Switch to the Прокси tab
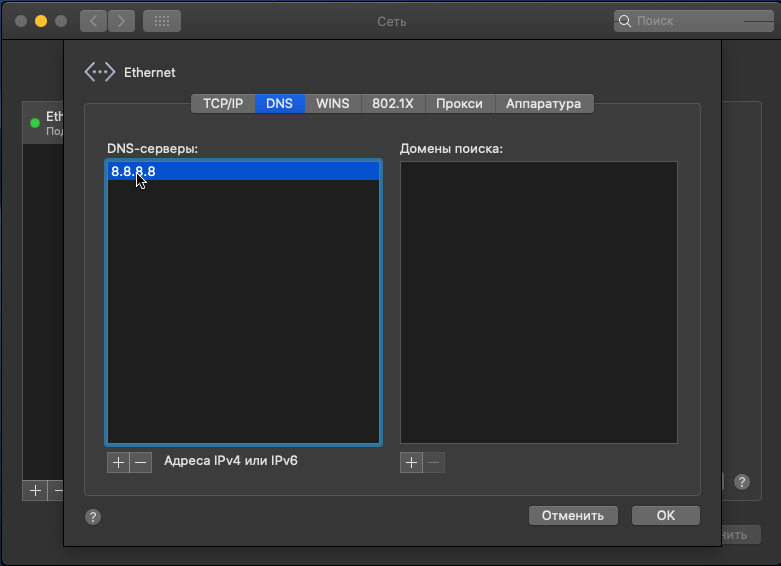781x566 pixels. (459, 104)
